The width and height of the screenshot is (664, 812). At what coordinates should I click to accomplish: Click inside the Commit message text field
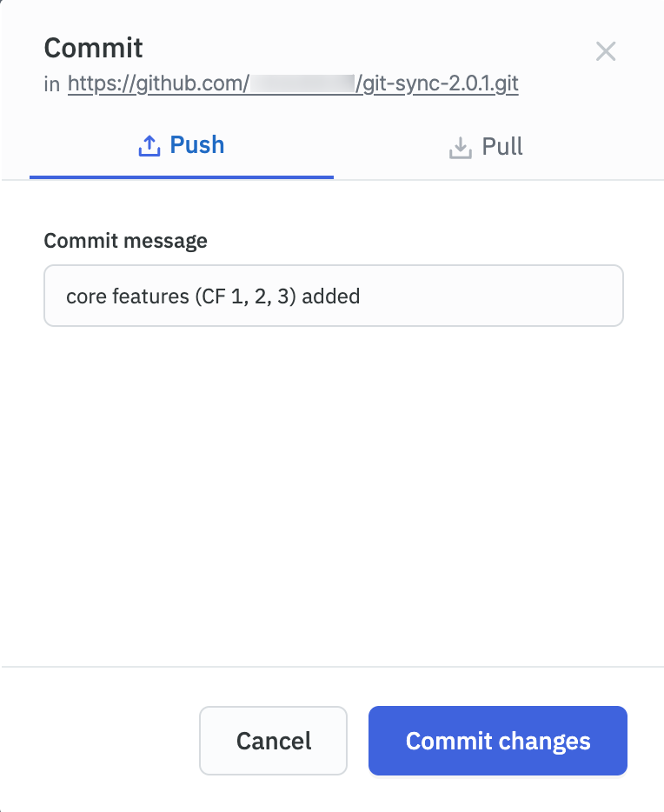(x=334, y=296)
